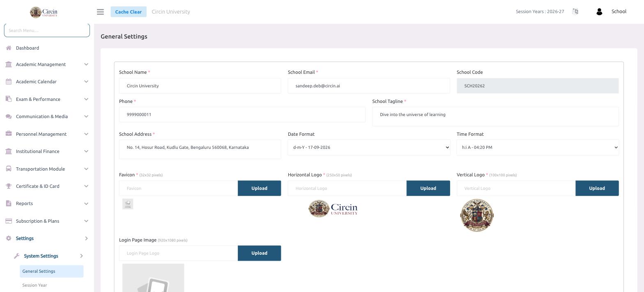This screenshot has height=292, width=644.
Task: Click the Academic Management building icon
Action: 9,64
